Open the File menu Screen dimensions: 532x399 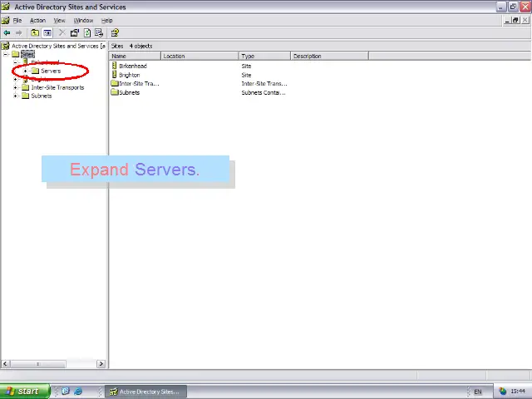pyautogui.click(x=17, y=20)
